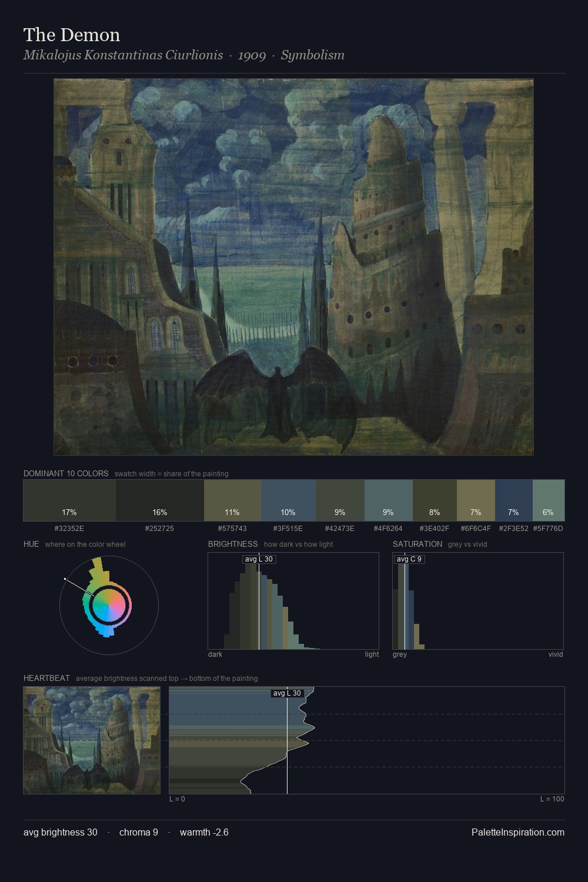Click the 'L = 0' axis label
Screen dimensions: 588x882
[x=177, y=799]
